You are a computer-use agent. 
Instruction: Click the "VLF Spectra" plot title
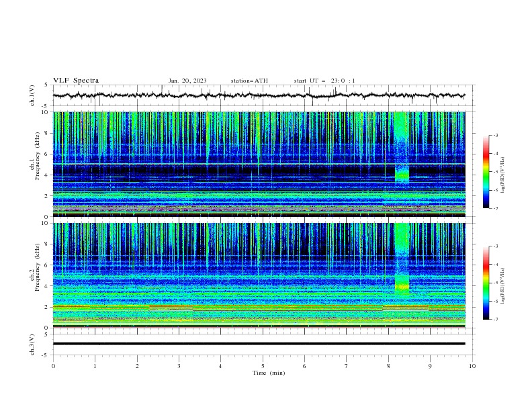76,81
